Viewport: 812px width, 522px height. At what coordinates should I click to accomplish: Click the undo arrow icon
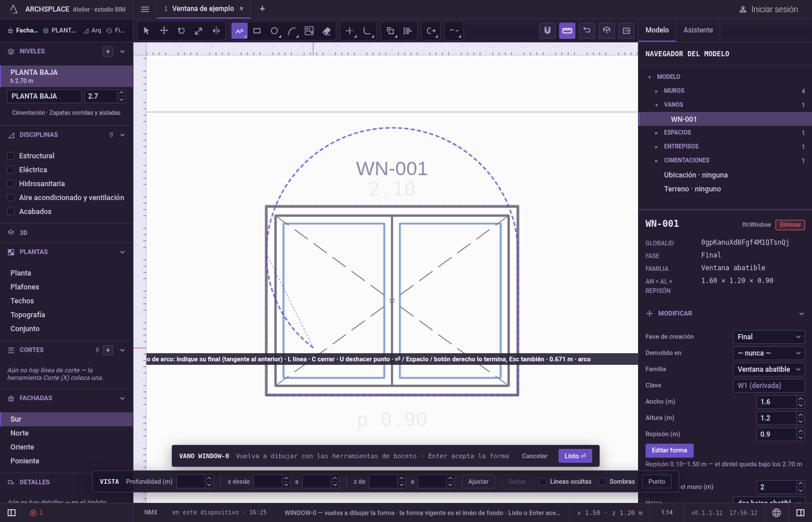(x=587, y=31)
